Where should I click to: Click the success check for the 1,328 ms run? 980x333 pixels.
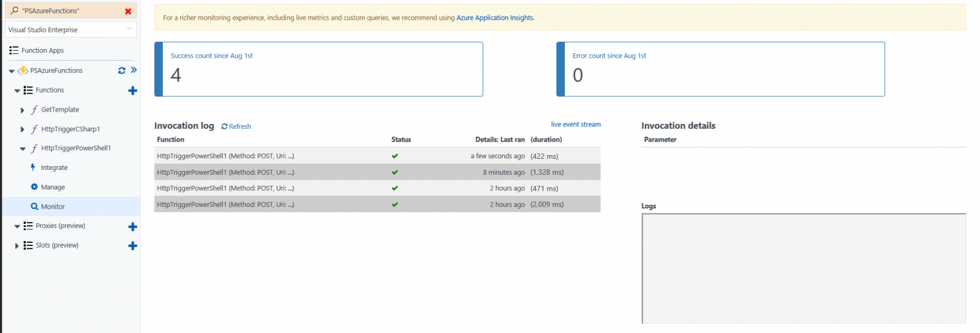[395, 172]
